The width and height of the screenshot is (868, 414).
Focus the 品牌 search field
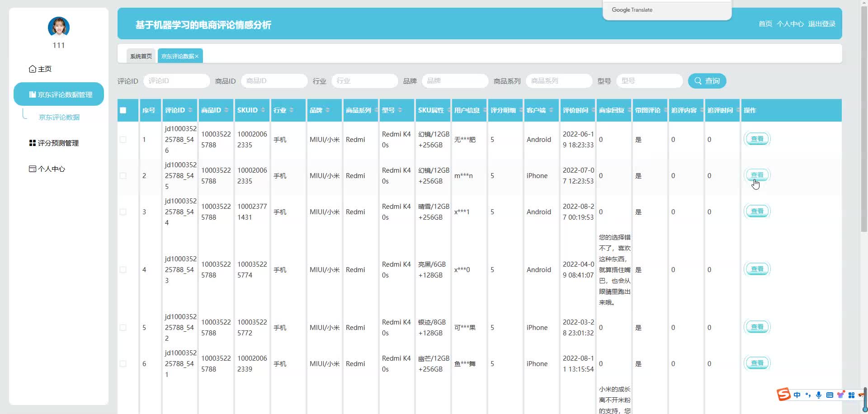coord(455,81)
